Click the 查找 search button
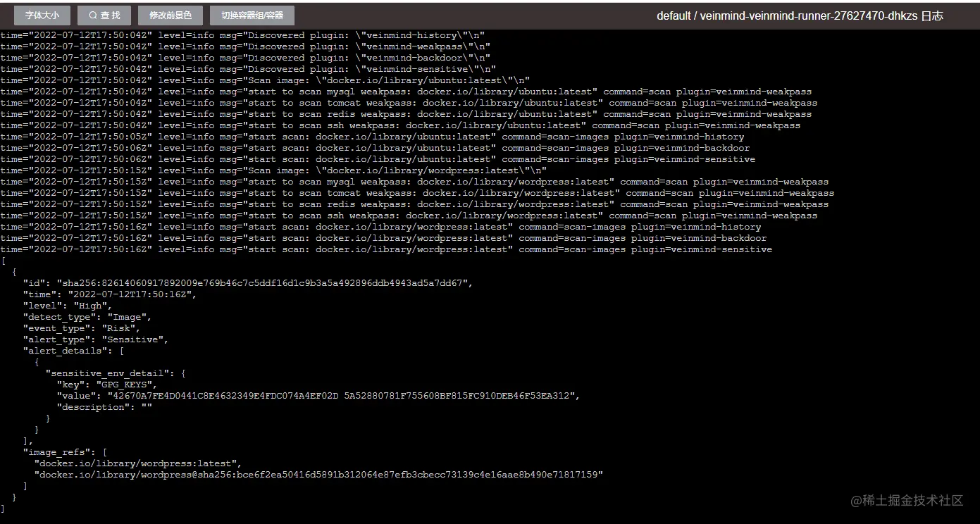980x524 pixels. click(104, 15)
